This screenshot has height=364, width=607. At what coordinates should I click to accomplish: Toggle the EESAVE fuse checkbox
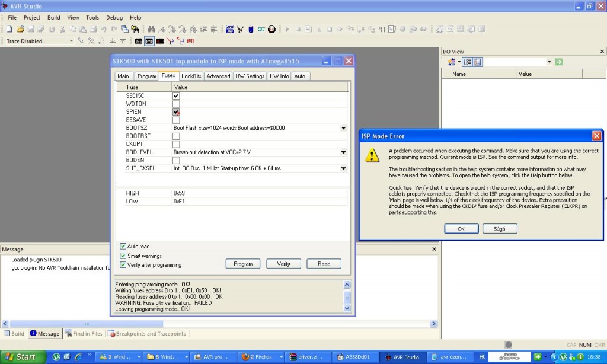click(176, 120)
